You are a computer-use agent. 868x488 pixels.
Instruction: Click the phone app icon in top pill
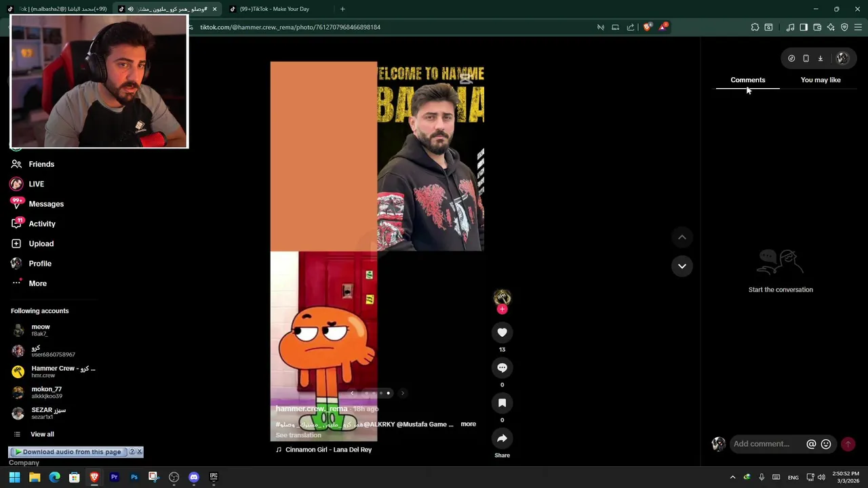(806, 58)
